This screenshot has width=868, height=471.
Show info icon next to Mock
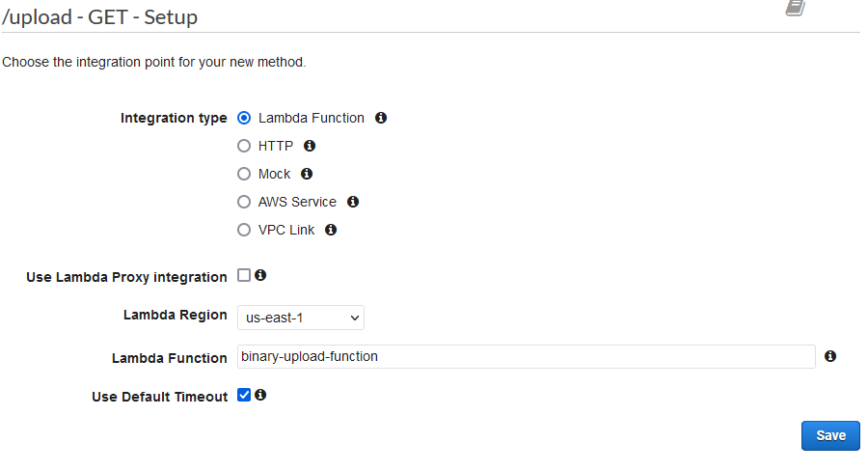click(307, 174)
